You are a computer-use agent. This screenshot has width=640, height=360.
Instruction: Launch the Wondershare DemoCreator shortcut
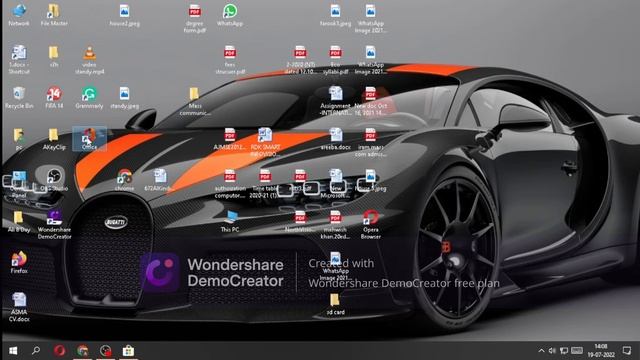pyautogui.click(x=54, y=224)
